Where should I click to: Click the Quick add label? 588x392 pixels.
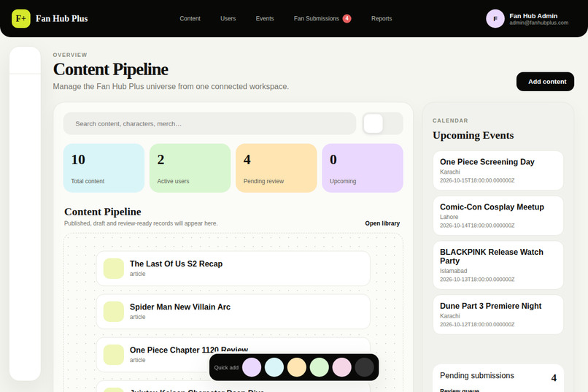pyautogui.click(x=226, y=368)
